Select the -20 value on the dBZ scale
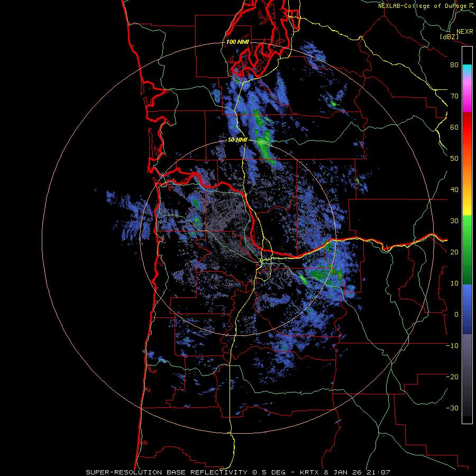The height and width of the screenshot is (476, 476). 452,377
